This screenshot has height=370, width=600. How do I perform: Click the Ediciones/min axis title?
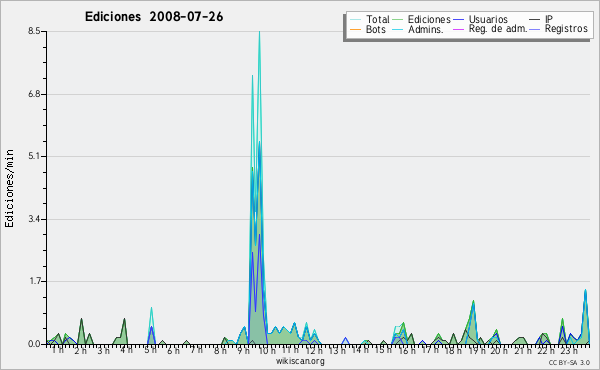(x=9, y=188)
